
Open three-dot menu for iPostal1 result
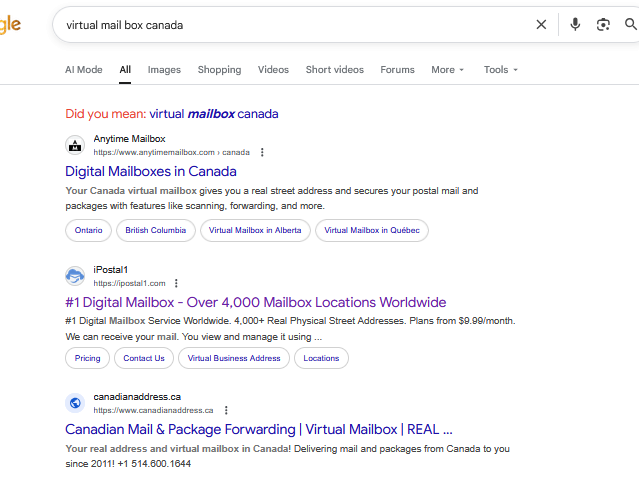pos(176,283)
